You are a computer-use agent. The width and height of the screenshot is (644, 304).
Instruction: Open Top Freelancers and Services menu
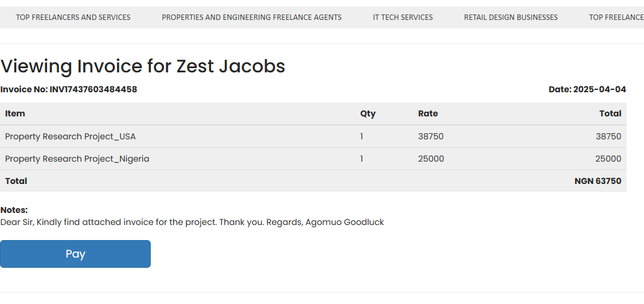click(73, 17)
